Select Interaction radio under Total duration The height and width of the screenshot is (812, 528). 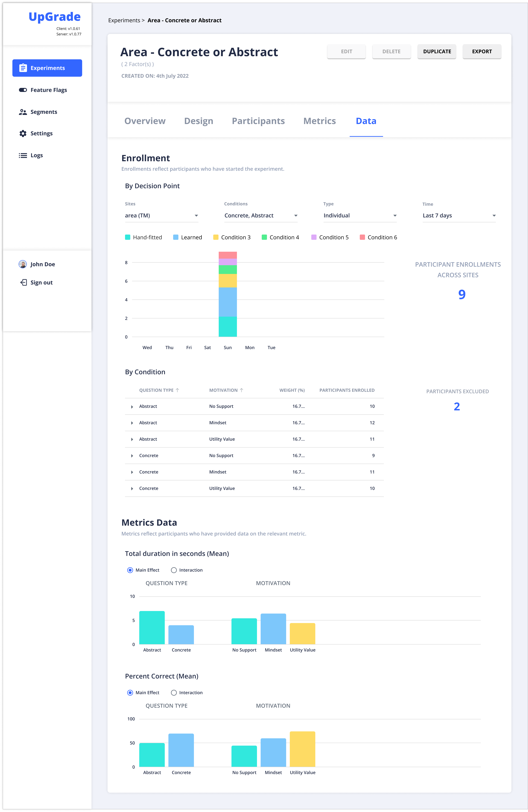point(174,570)
